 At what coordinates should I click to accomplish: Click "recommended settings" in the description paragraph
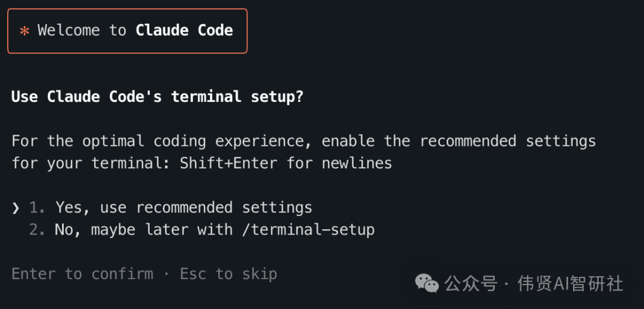point(507,142)
